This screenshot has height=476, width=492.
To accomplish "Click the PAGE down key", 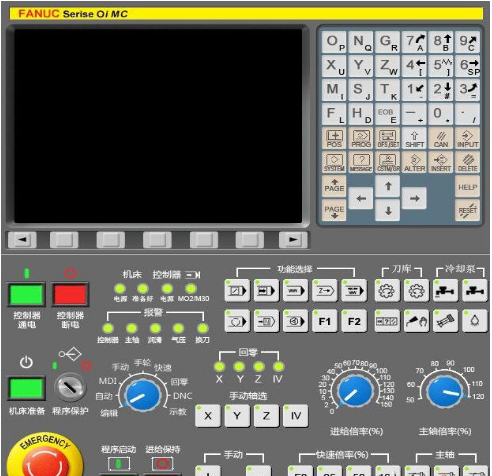I will (x=334, y=210).
